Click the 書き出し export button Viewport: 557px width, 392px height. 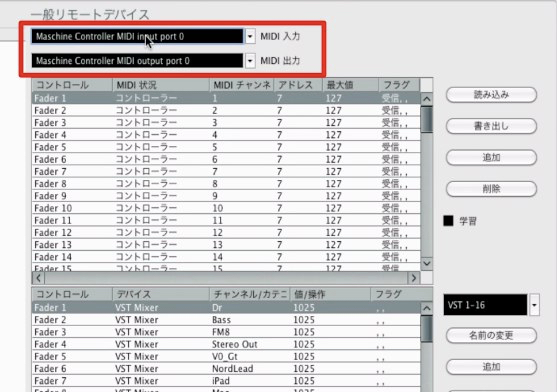(x=491, y=126)
